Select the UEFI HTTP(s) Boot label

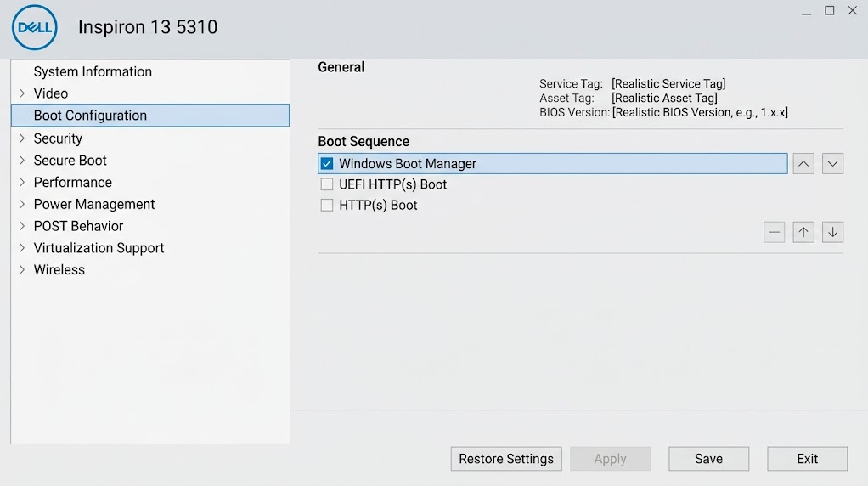click(392, 184)
